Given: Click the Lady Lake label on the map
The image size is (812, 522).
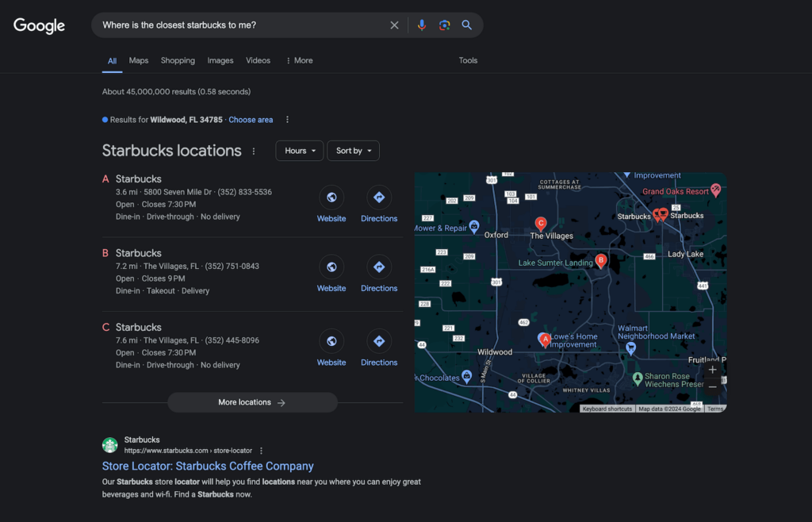Looking at the screenshot, I should click(x=685, y=255).
